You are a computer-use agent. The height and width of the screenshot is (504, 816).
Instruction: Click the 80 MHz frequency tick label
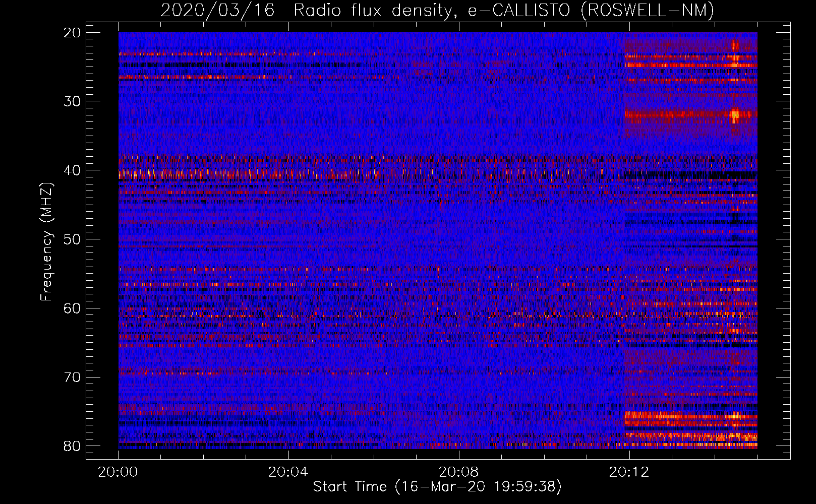(x=73, y=446)
